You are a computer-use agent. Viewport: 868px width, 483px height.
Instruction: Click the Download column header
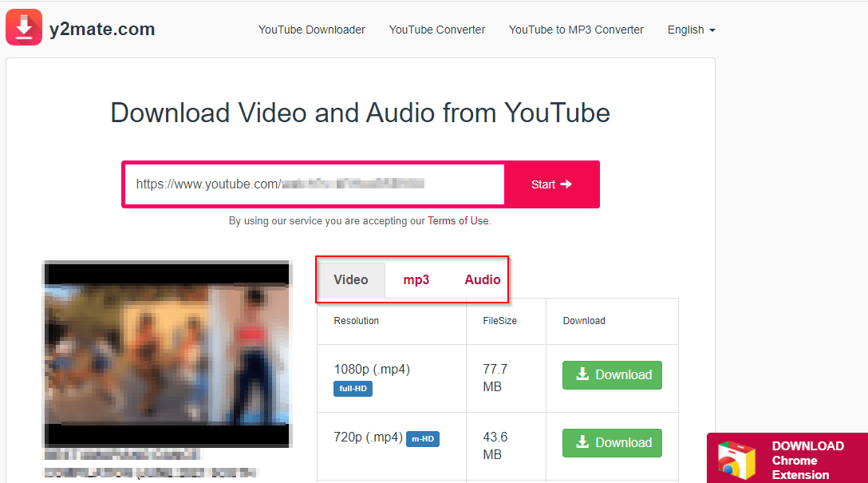point(584,321)
